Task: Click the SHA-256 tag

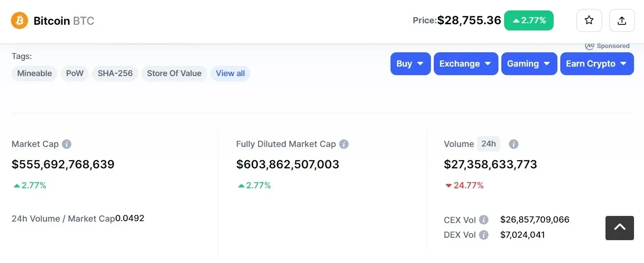Action: pyautogui.click(x=115, y=73)
